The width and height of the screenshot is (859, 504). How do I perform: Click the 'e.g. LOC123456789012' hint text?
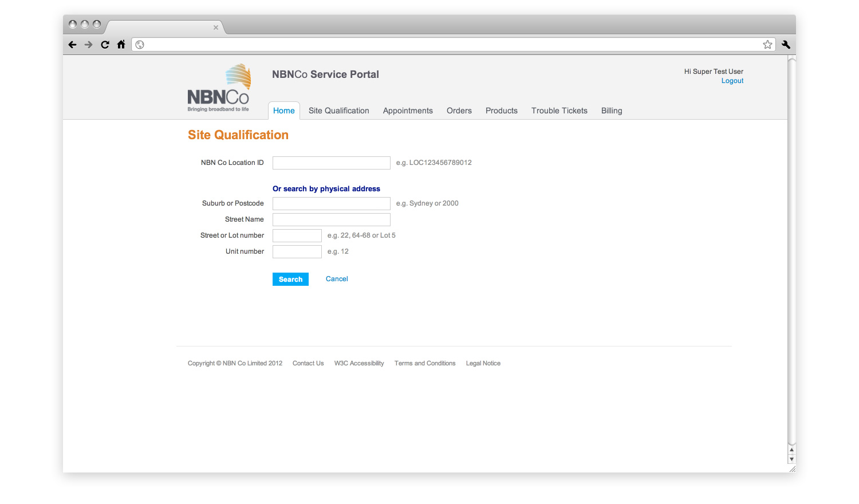click(x=434, y=163)
